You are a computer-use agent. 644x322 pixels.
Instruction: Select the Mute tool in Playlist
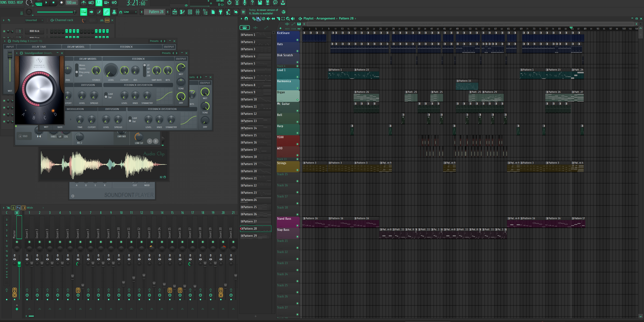tap(268, 19)
